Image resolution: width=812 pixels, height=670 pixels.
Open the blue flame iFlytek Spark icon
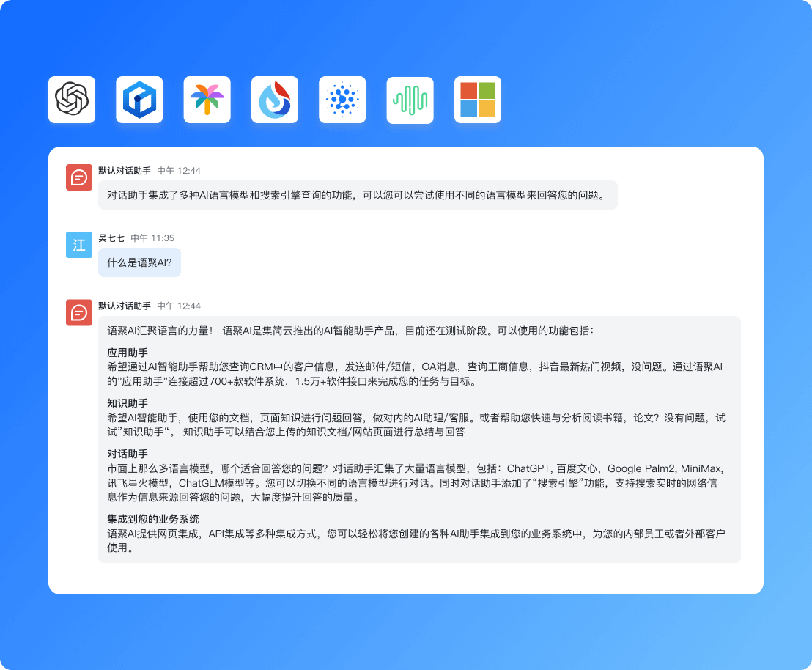(x=275, y=100)
